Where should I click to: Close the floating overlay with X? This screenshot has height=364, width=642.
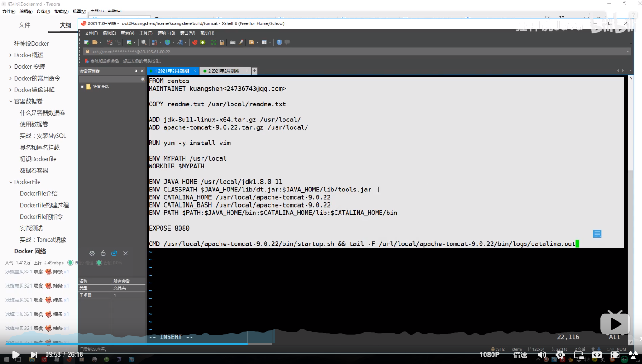tap(126, 253)
